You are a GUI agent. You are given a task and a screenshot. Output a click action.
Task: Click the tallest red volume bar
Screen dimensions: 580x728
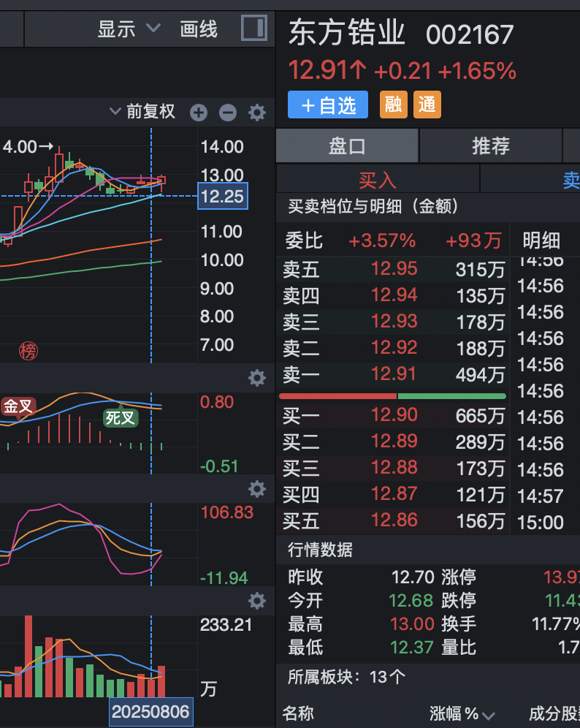tap(28, 656)
